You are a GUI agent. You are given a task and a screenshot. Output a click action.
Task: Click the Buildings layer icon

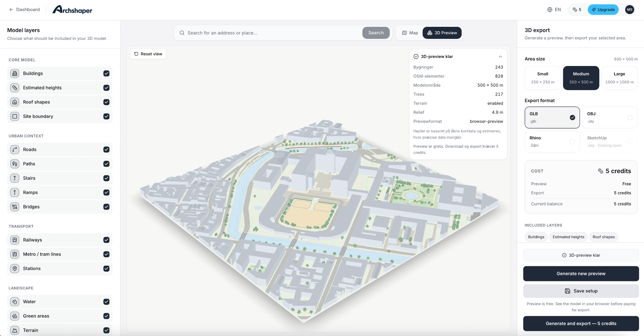click(15, 73)
